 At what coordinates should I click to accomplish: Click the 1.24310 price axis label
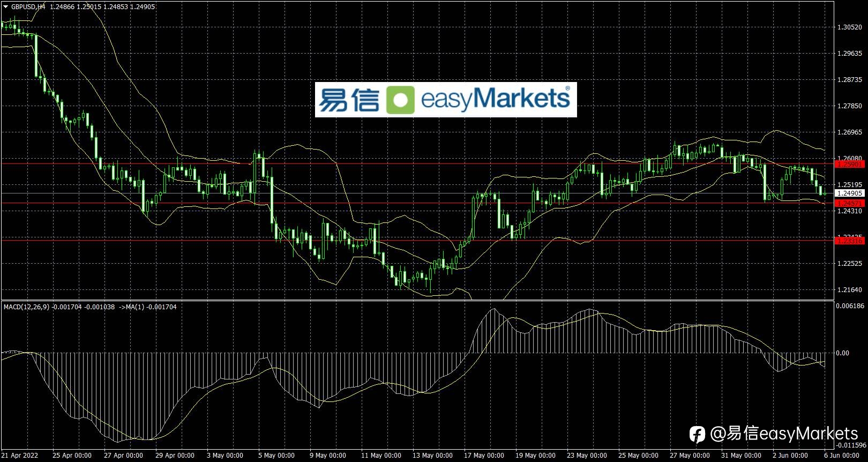click(x=850, y=211)
